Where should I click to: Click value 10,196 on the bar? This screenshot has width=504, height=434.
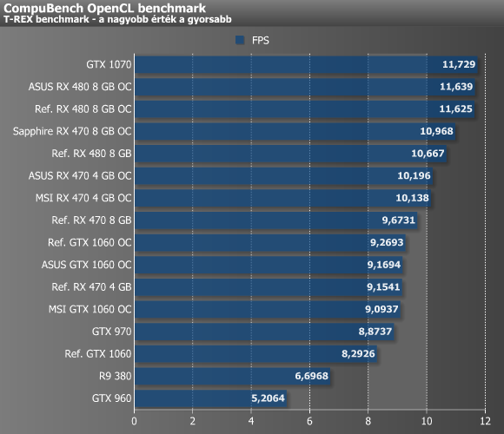point(414,175)
